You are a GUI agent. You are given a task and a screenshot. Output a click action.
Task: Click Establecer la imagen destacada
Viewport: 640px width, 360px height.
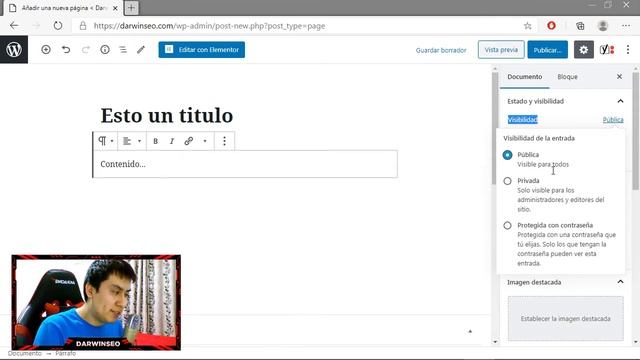pos(566,319)
